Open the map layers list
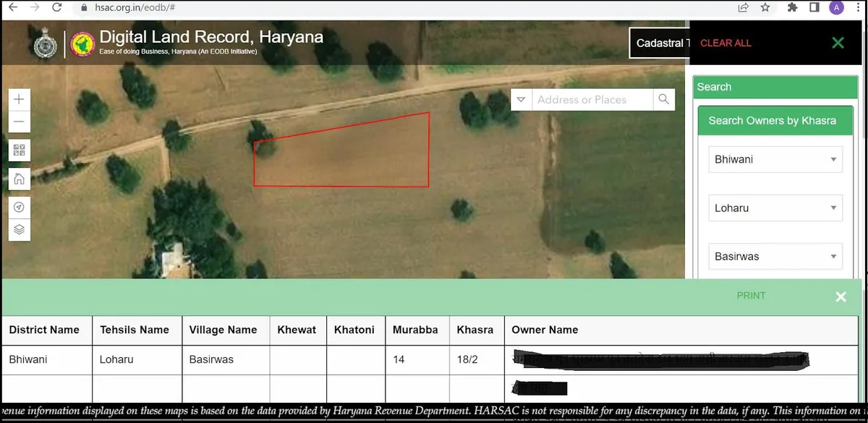This screenshot has width=868, height=423. (x=20, y=230)
